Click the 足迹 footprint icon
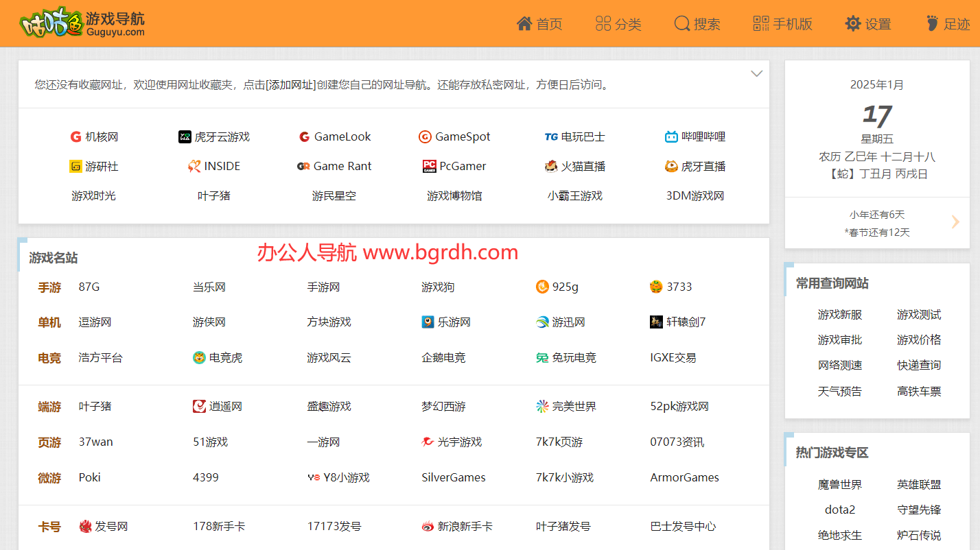 (x=932, y=23)
